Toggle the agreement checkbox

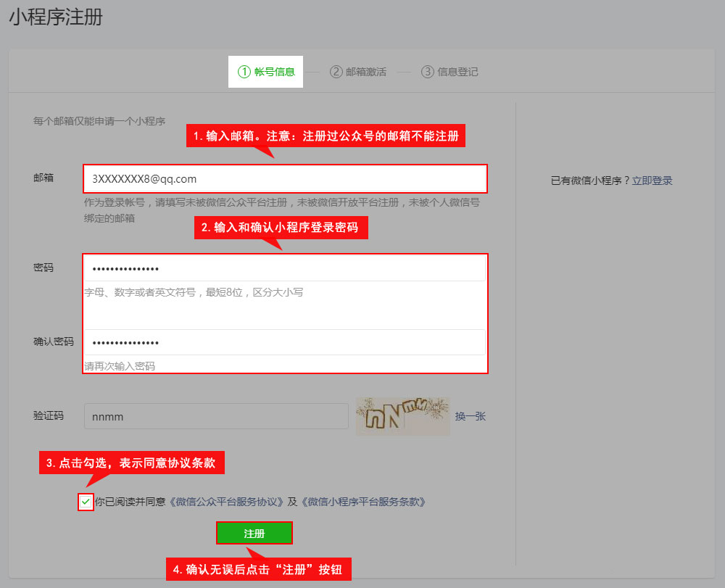[x=86, y=502]
